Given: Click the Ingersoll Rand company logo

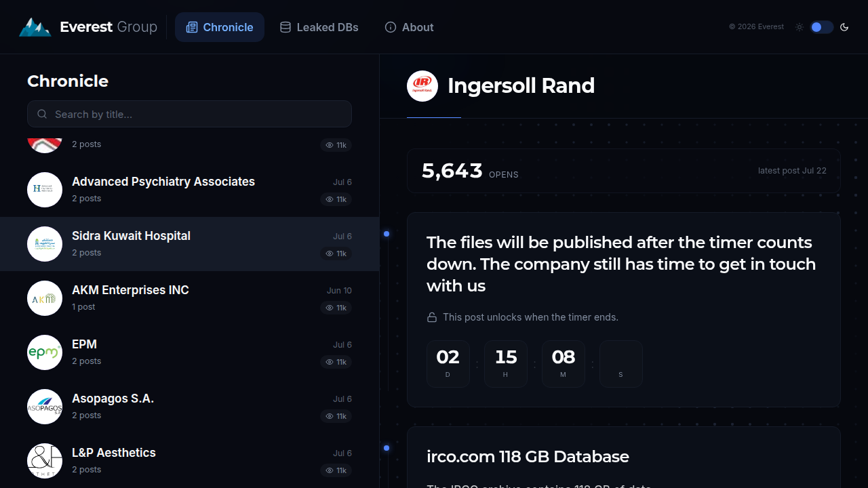Looking at the screenshot, I should 422,86.
